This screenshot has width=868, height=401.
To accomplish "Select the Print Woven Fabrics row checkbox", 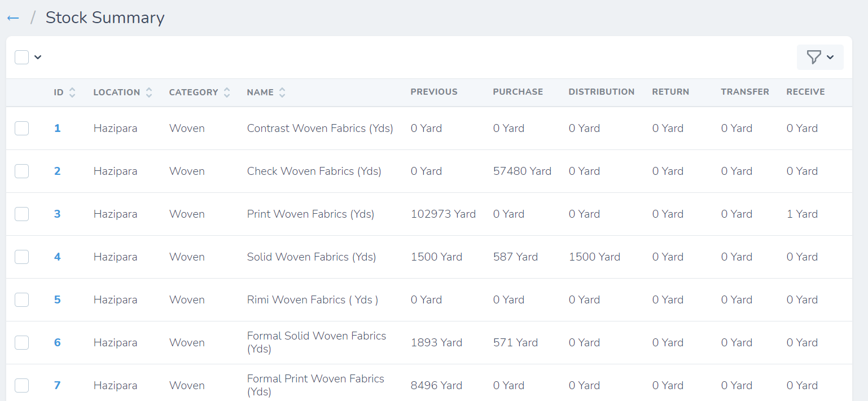I will [22, 214].
